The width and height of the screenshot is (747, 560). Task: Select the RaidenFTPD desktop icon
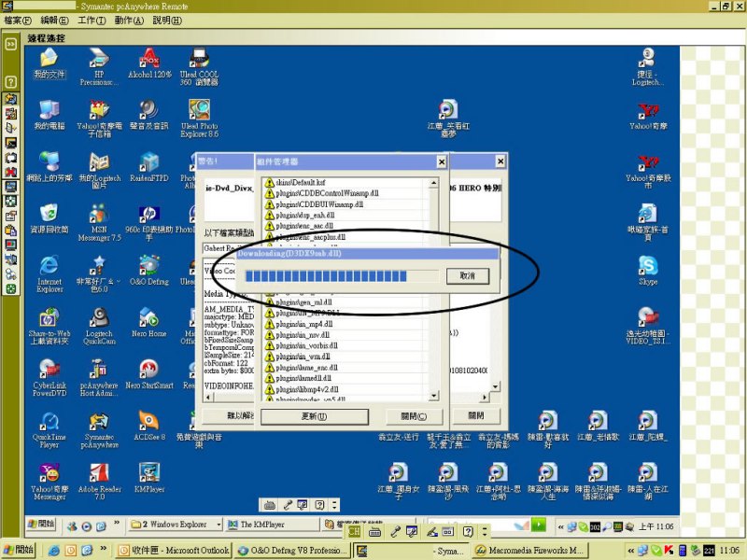click(x=149, y=167)
